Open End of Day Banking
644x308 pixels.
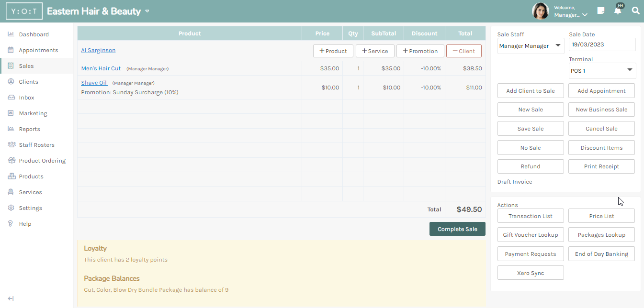point(601,254)
